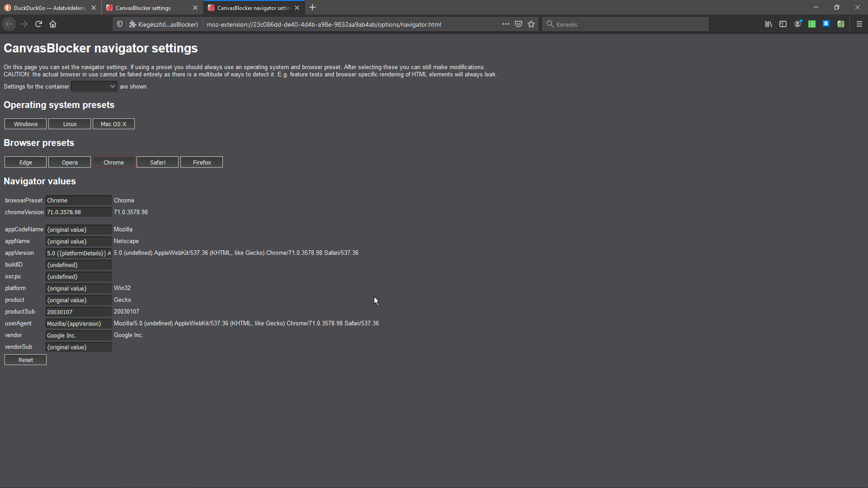Click the Operating system presets heading
The height and width of the screenshot is (488, 868).
point(59,105)
